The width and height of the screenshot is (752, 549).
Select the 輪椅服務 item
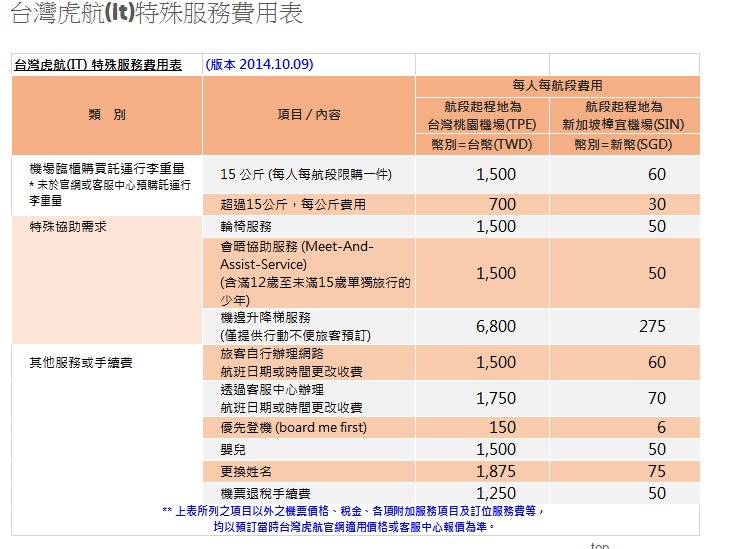[x=246, y=226]
